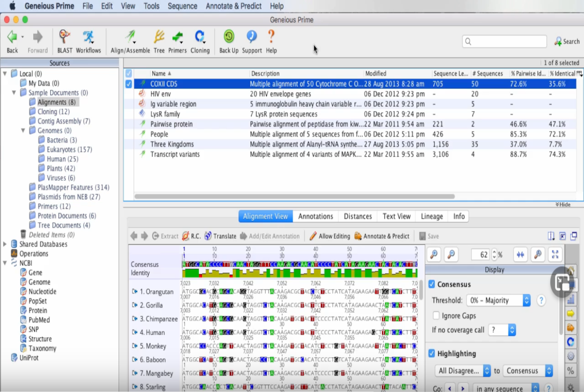Viewport: 584px width, 392px height.
Task: Click the toolbar search input field
Action: (x=505, y=41)
